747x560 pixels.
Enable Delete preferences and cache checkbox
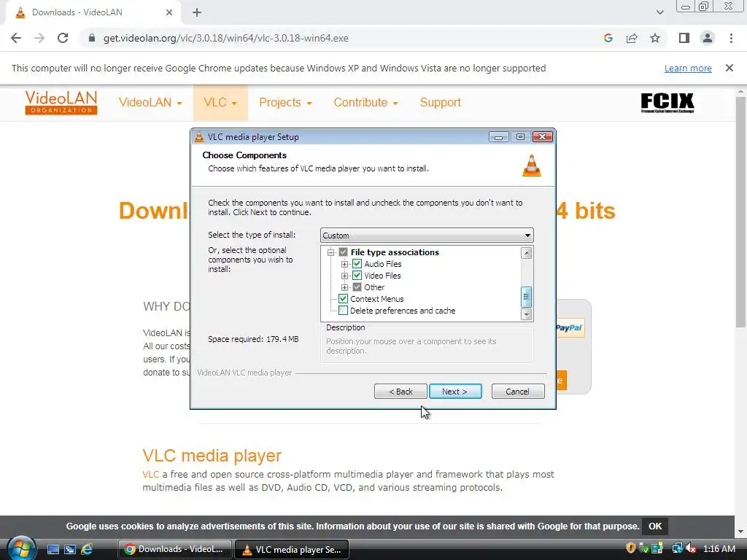click(343, 311)
